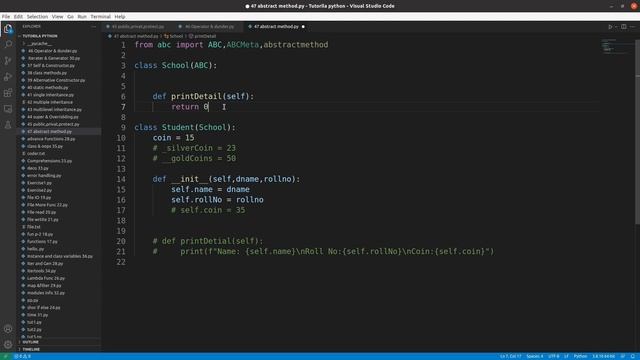Open Lambda Func 26.py file
Image resolution: width=640 pixels, height=360 pixels.
point(46,278)
